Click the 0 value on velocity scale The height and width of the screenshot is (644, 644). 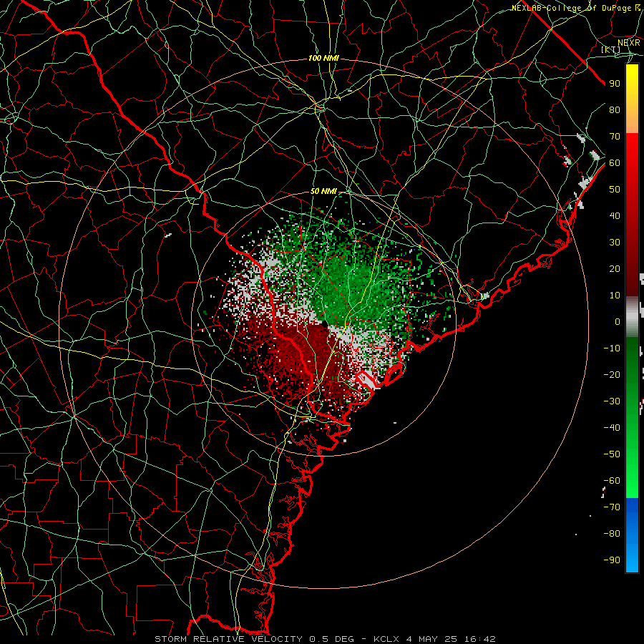click(618, 321)
